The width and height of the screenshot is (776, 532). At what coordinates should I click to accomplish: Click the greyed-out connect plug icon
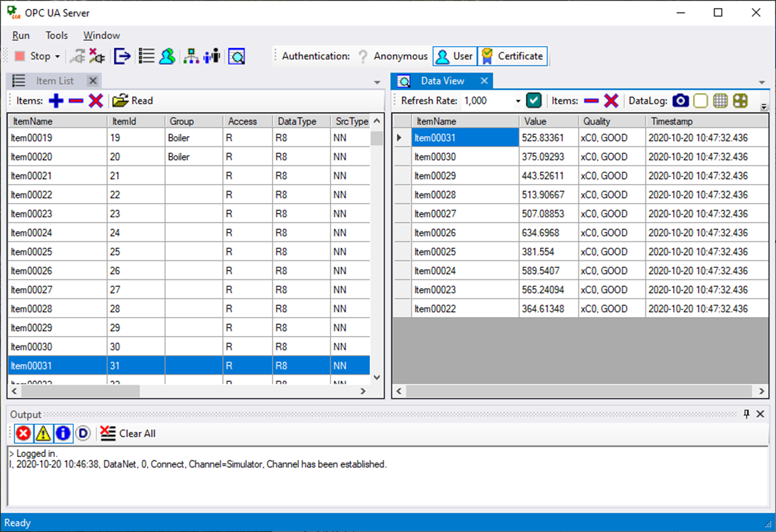click(x=77, y=56)
